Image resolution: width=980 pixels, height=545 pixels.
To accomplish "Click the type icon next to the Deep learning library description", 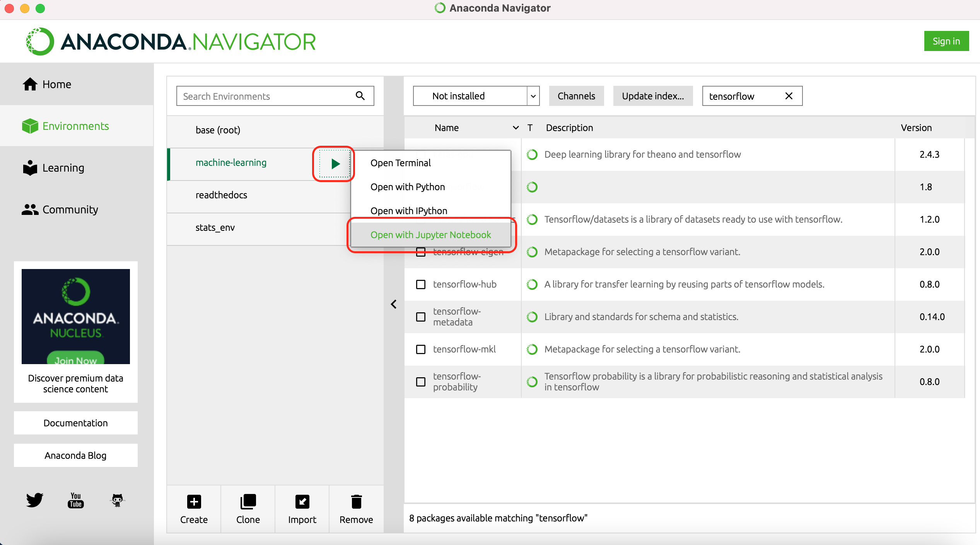I will tap(532, 155).
